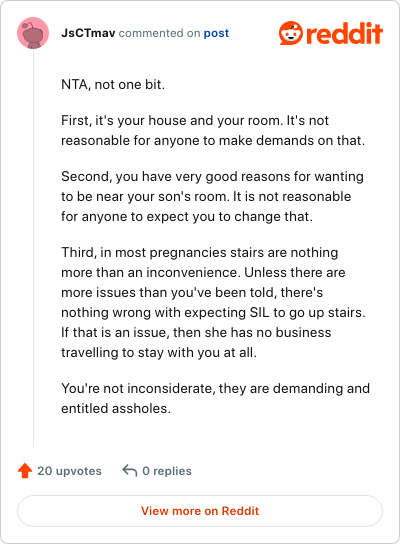Click the paragraph starting 'Second, you have very good'

(x=212, y=196)
